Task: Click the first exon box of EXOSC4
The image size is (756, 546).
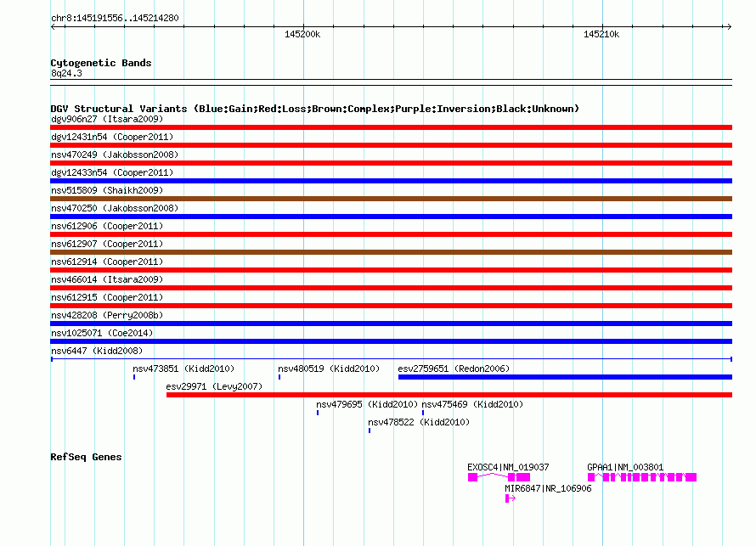Action: [x=472, y=477]
